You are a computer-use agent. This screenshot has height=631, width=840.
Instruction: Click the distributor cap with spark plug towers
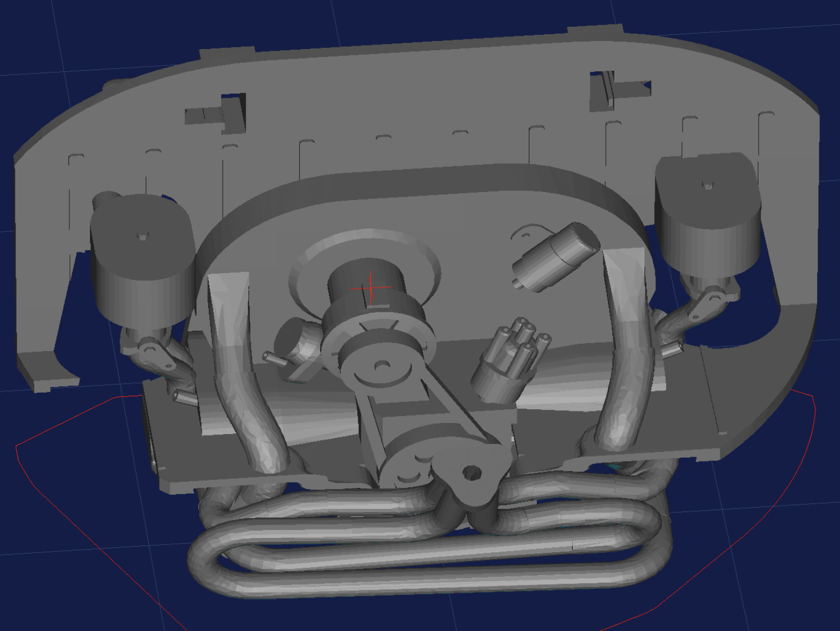click(x=513, y=353)
